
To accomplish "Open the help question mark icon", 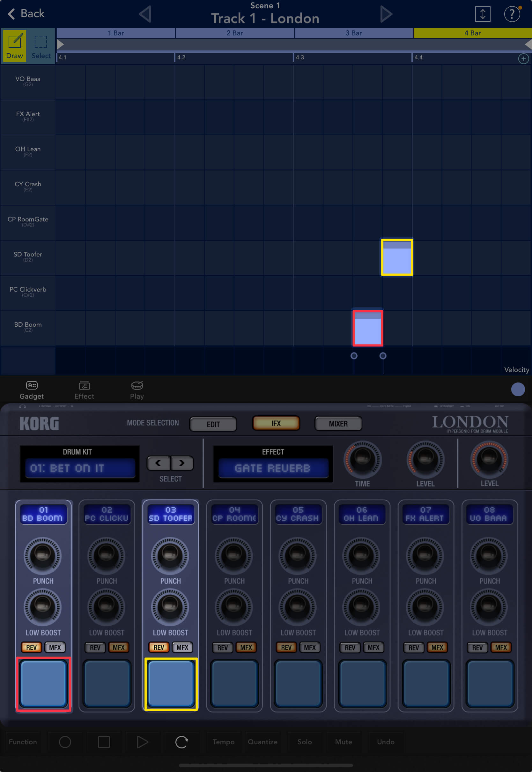I will tap(512, 14).
